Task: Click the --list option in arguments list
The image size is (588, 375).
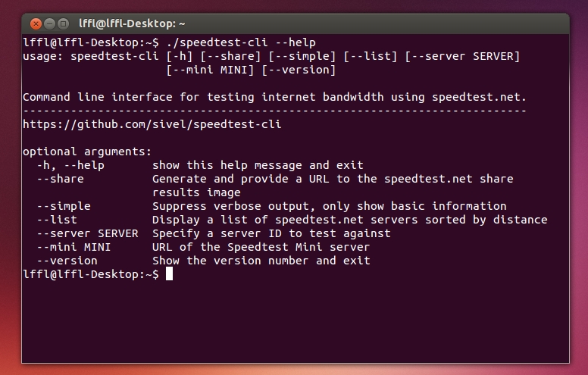Action: click(x=57, y=220)
